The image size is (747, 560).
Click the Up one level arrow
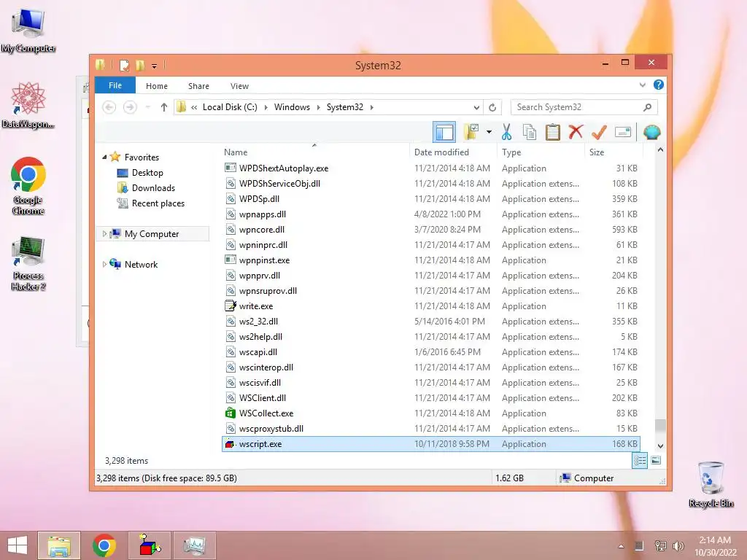pyautogui.click(x=164, y=107)
